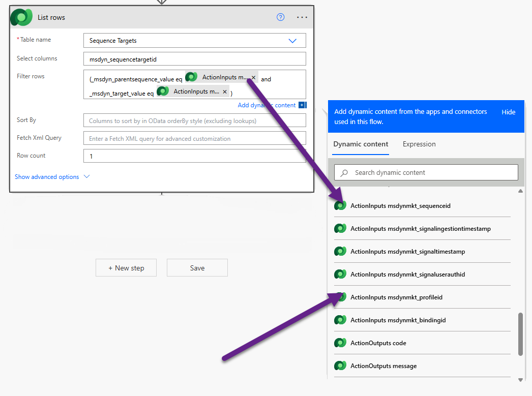Click the search magnifier icon
The image size is (532, 396).
344,173
